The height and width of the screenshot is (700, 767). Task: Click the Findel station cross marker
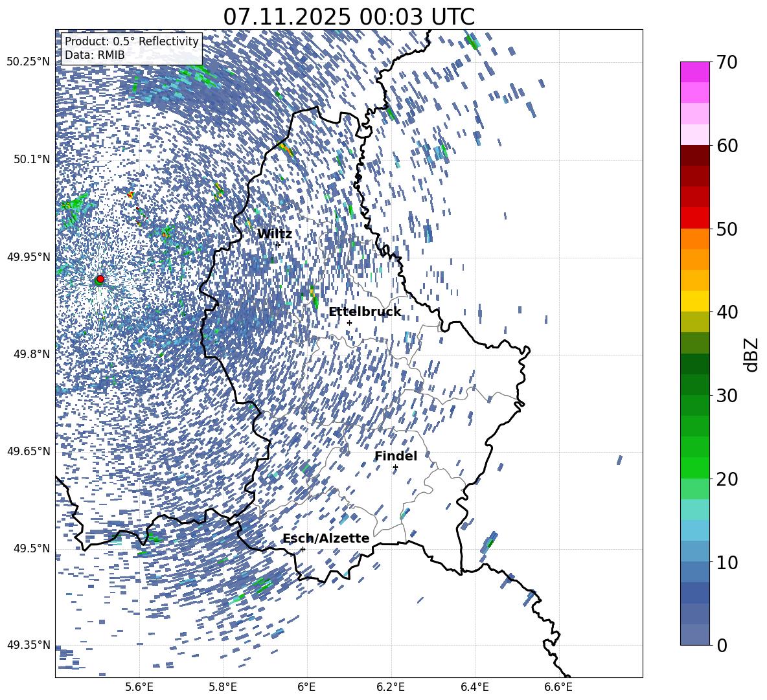tap(395, 468)
